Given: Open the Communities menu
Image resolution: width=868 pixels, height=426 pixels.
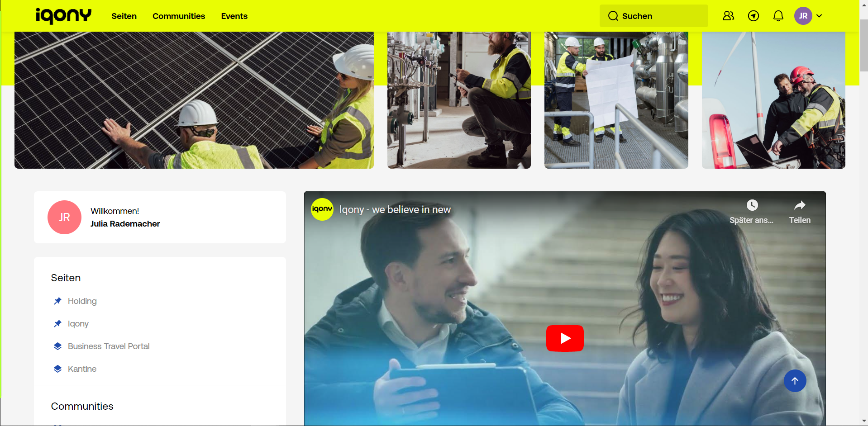Looking at the screenshot, I should click(178, 16).
